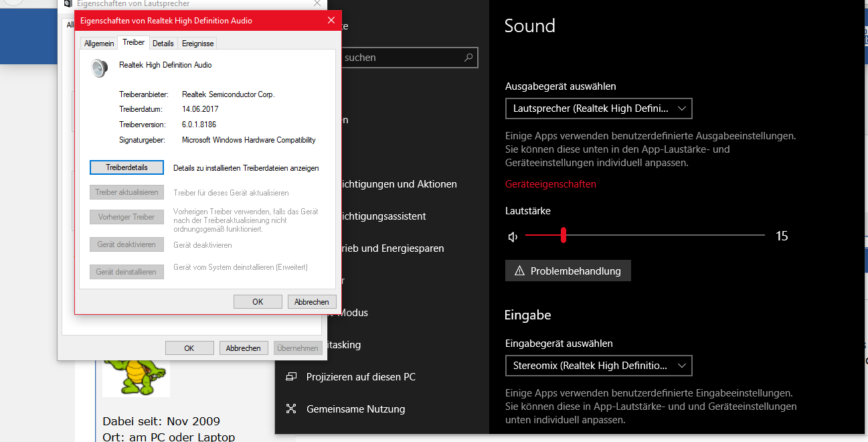Click the text Ort: am PC oder Laptop
The width and height of the screenshot is (868, 442).
point(169,437)
